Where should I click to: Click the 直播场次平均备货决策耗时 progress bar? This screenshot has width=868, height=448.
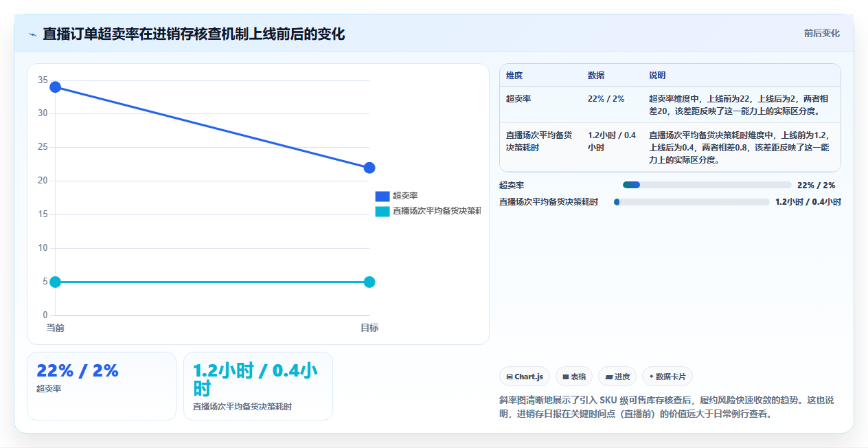(692, 202)
